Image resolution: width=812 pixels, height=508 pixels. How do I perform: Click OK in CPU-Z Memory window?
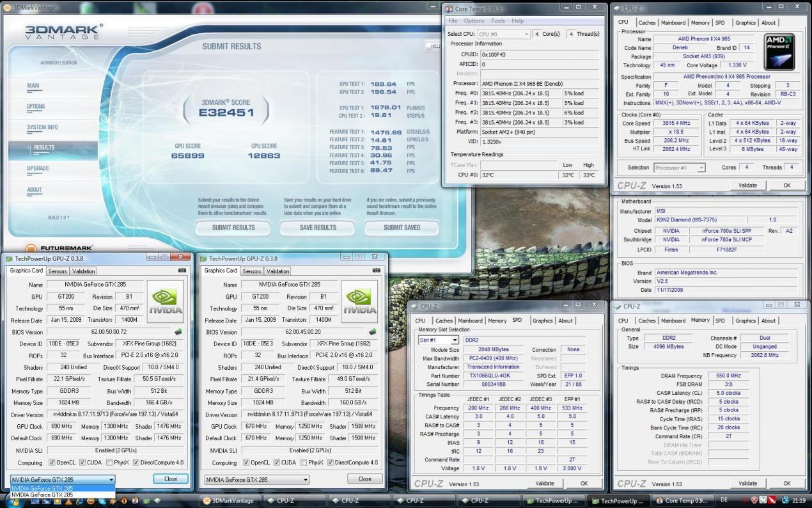pyautogui.click(x=786, y=484)
